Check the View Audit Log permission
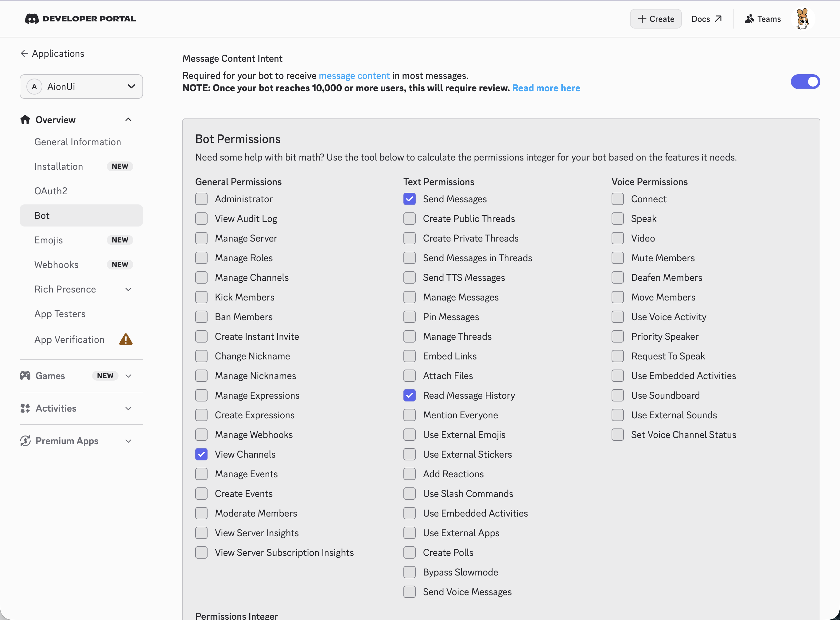The height and width of the screenshot is (620, 840). (x=201, y=219)
